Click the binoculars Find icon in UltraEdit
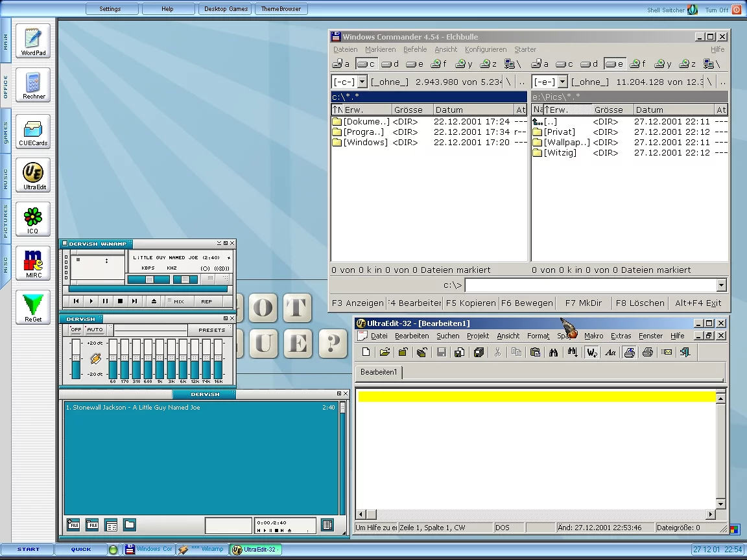Screen dimensions: 747x560 tap(554, 353)
